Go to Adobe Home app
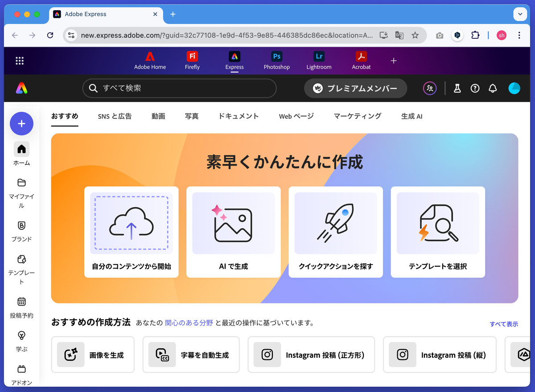Screen dimensions: 535x392 (150, 61)
